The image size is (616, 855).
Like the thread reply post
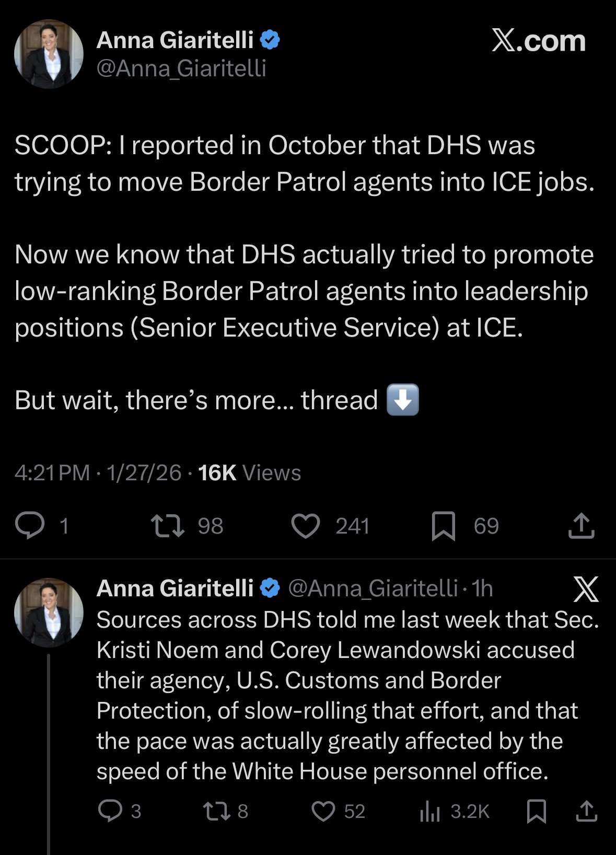[323, 811]
